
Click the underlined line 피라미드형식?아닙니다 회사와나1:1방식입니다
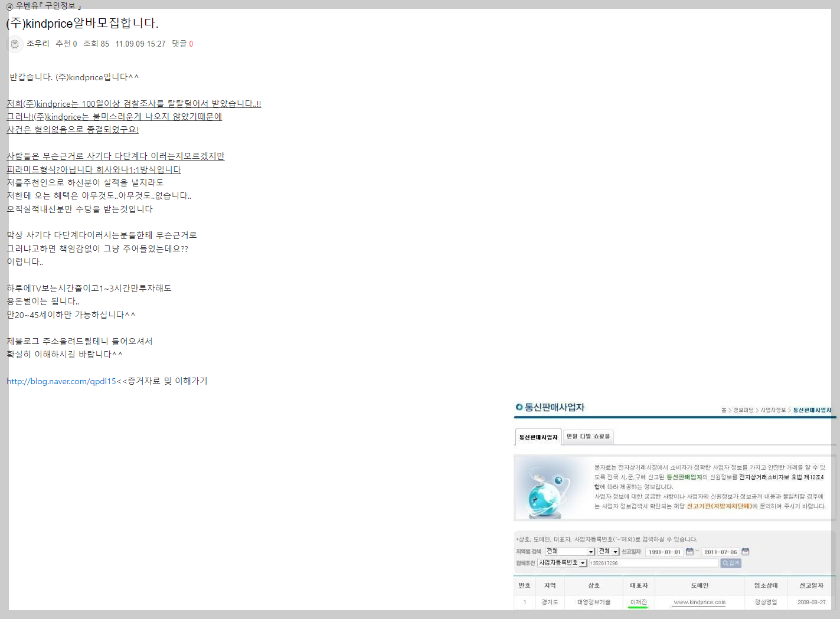point(94,170)
